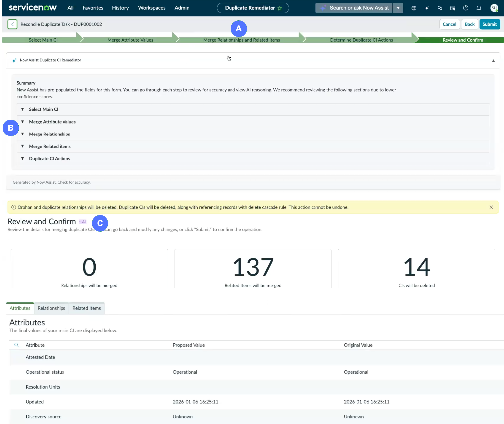The image size is (504, 424).
Task: Go to the Select Main CI step
Action: [x=43, y=40]
